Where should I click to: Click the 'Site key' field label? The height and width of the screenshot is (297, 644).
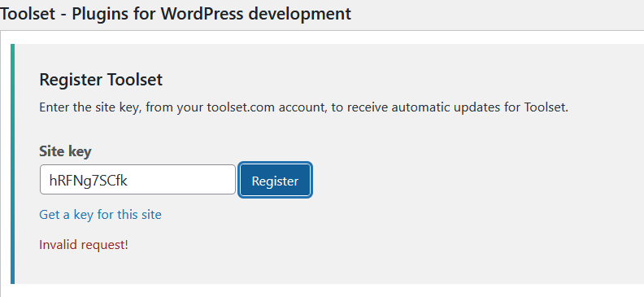[65, 151]
